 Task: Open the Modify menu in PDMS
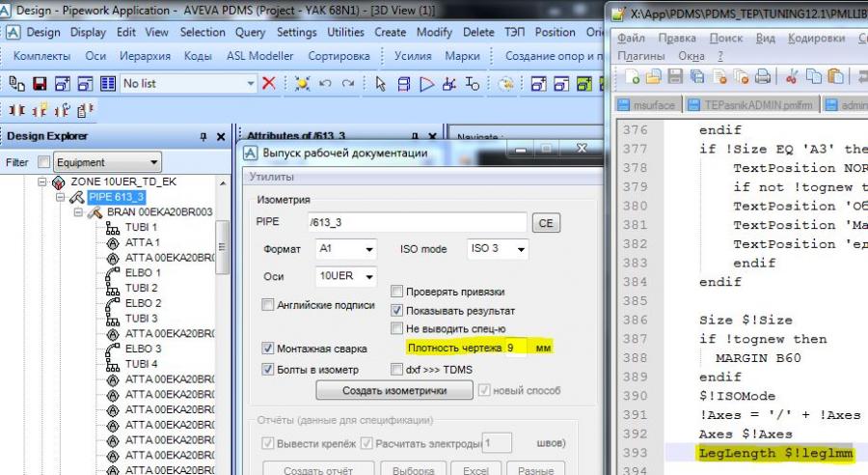click(434, 32)
